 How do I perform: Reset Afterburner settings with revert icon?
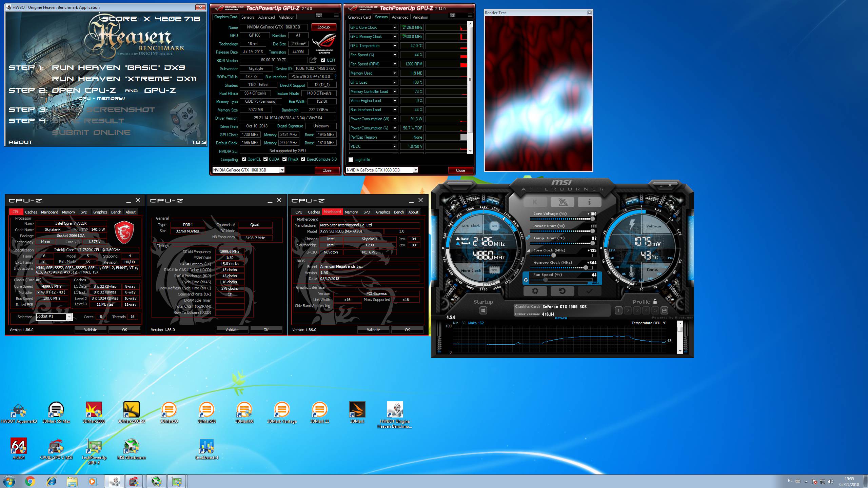[562, 291]
